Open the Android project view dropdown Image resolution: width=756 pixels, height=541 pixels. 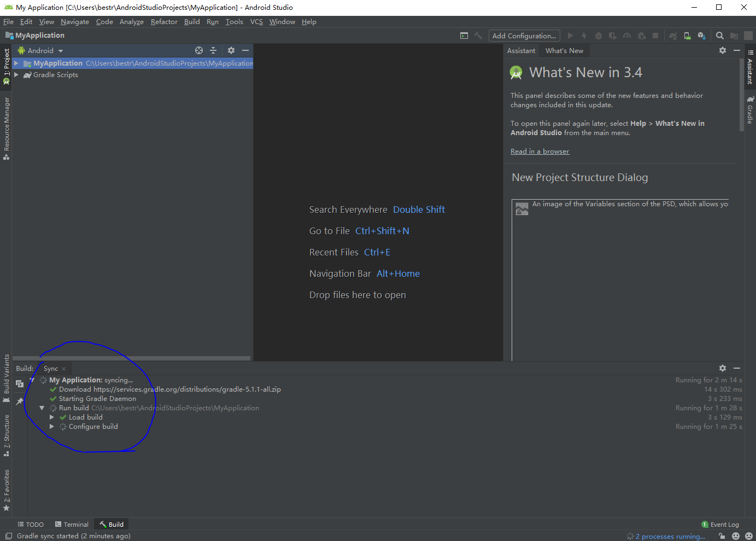(40, 50)
